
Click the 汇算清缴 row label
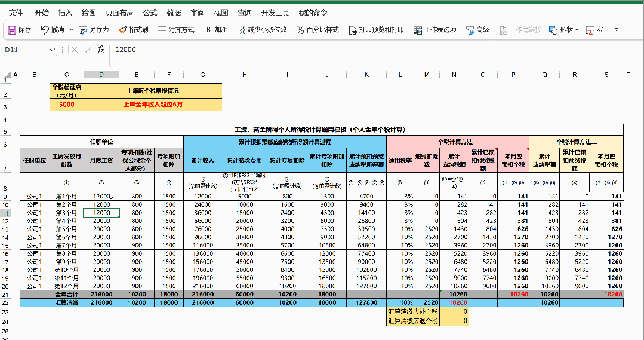coord(66,302)
